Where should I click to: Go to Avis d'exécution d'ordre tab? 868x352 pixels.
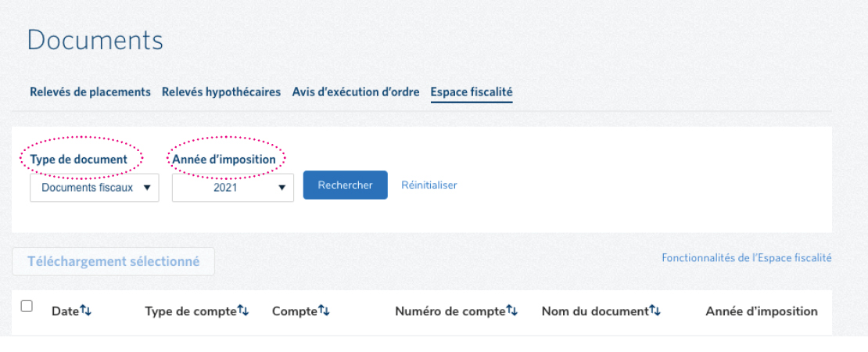356,92
